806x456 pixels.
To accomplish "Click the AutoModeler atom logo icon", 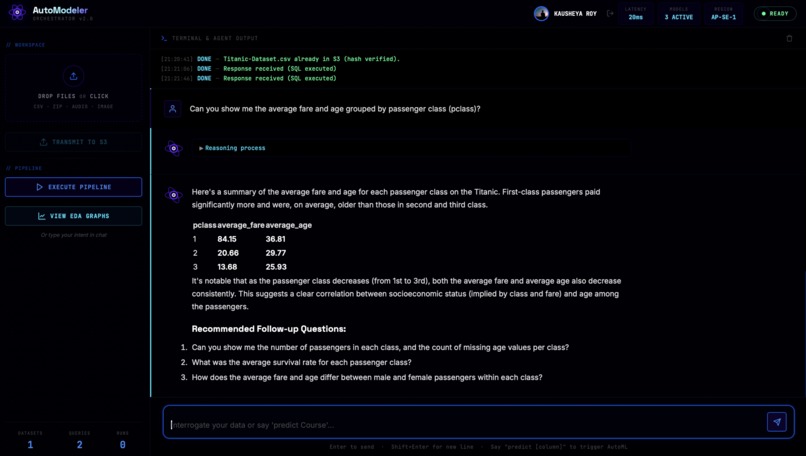I will tap(17, 12).
